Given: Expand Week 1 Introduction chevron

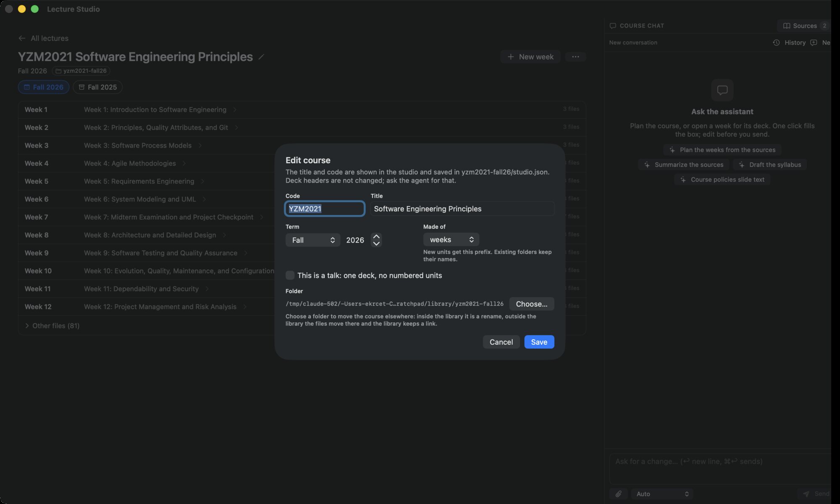Looking at the screenshot, I should (235, 110).
